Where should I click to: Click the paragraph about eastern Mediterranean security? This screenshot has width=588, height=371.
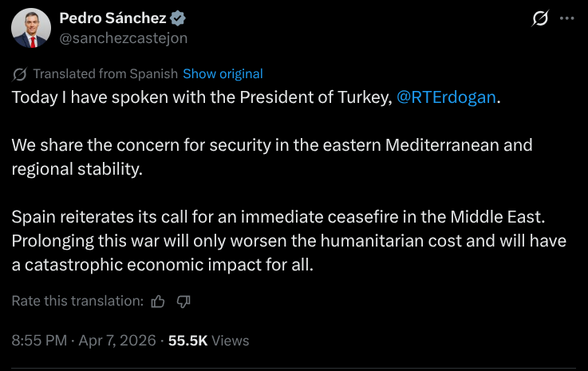pos(271,157)
